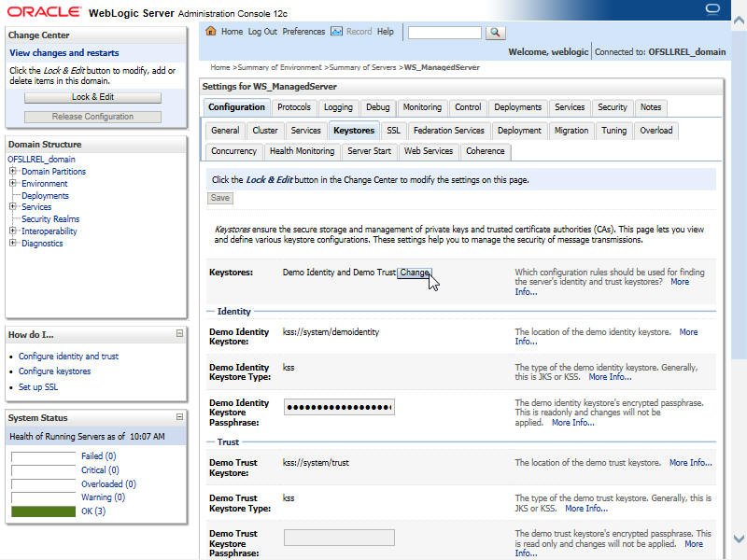747x560 pixels.
Task: Select the Health Monitoring subtab
Action: pos(302,151)
